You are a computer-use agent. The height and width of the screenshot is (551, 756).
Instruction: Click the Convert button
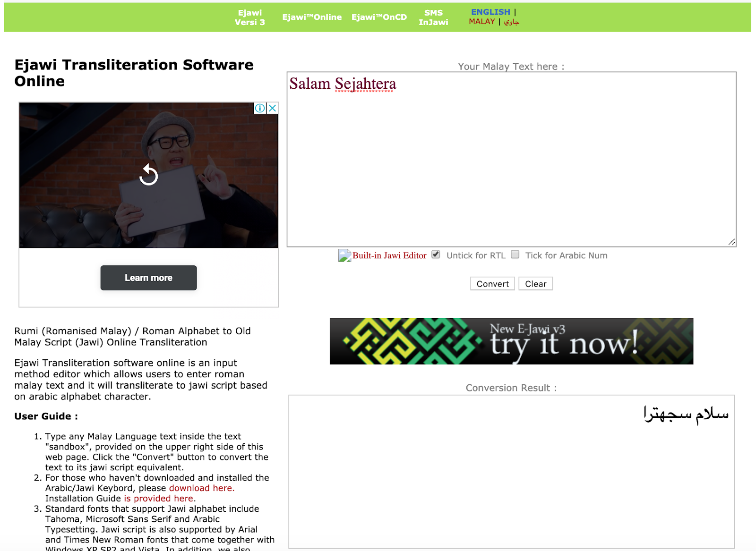pyautogui.click(x=492, y=284)
